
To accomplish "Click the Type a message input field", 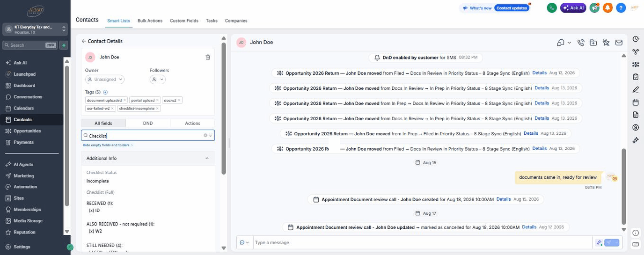I will click(x=423, y=242).
